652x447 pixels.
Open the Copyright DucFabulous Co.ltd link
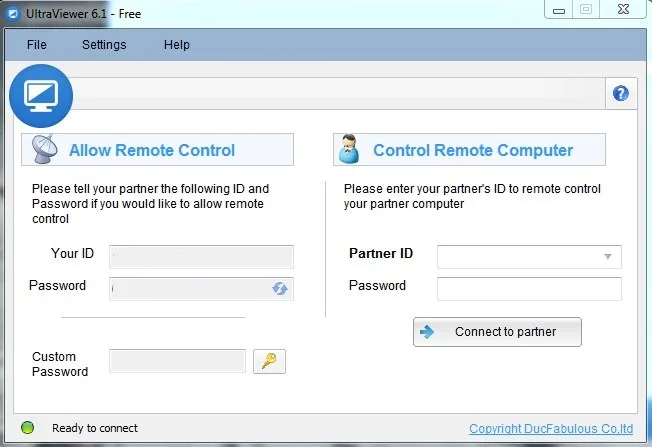click(x=551, y=429)
